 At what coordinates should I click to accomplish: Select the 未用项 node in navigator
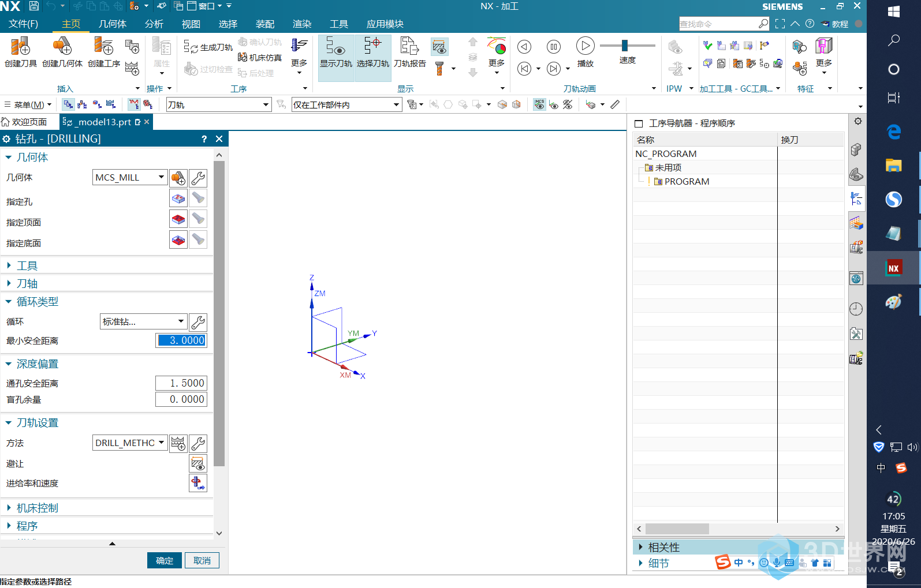(668, 167)
